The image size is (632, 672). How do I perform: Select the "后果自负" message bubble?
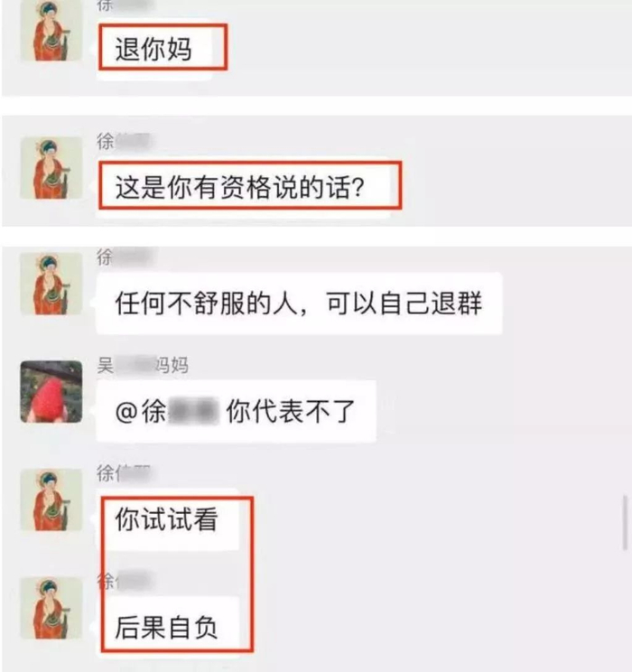(x=168, y=628)
